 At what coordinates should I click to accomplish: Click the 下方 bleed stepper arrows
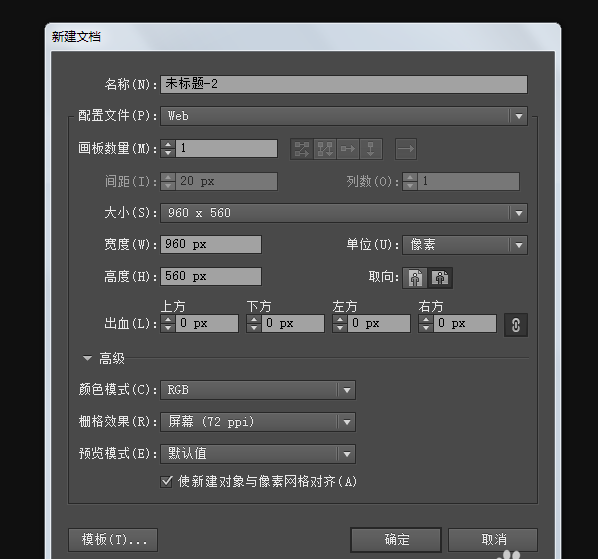click(254, 323)
